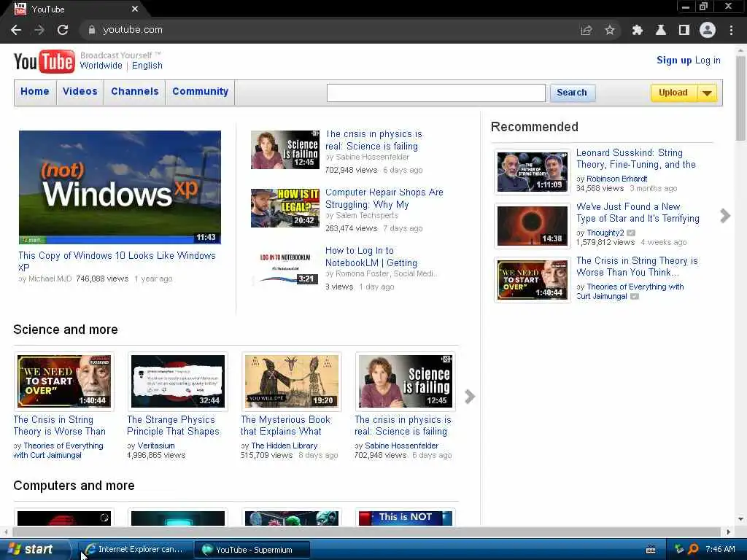Open the padlock site info icon
Screen dimensions: 747x560
(91, 29)
